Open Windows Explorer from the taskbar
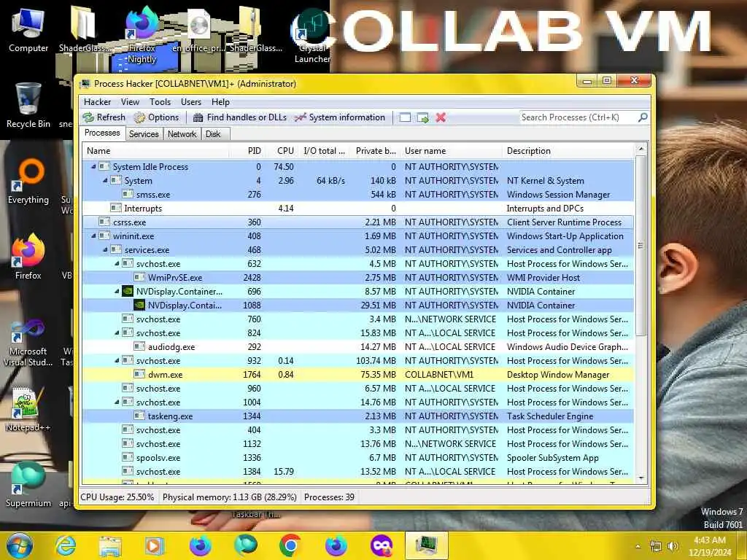 110,545
